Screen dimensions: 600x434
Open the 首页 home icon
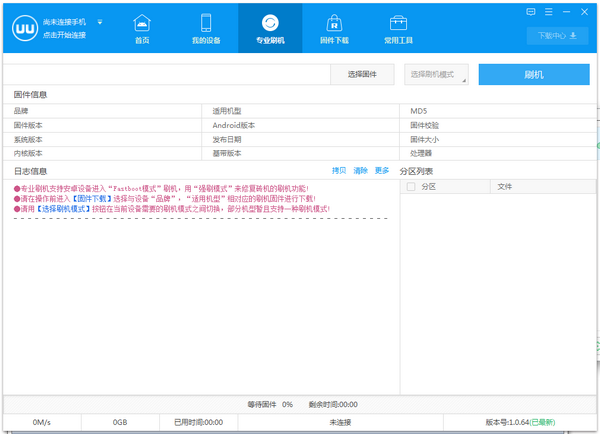(x=142, y=23)
